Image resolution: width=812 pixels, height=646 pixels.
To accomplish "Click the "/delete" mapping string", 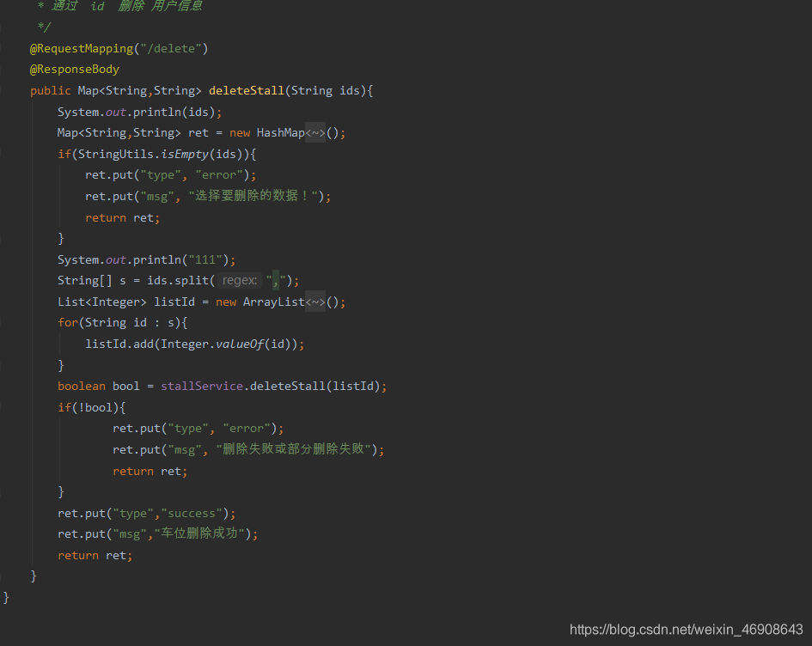I will [x=171, y=49].
